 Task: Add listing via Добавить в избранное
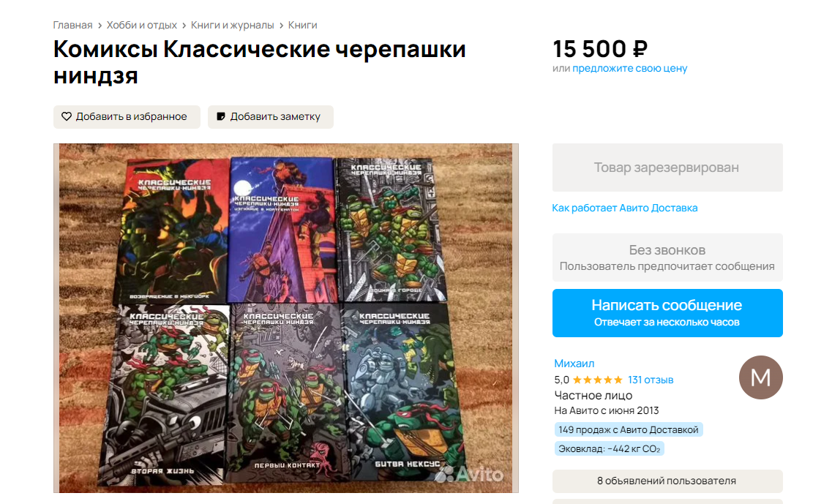(127, 116)
